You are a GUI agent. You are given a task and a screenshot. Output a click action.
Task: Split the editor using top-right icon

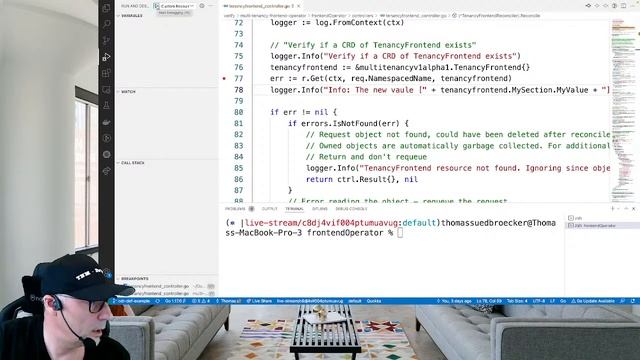coord(623,6)
